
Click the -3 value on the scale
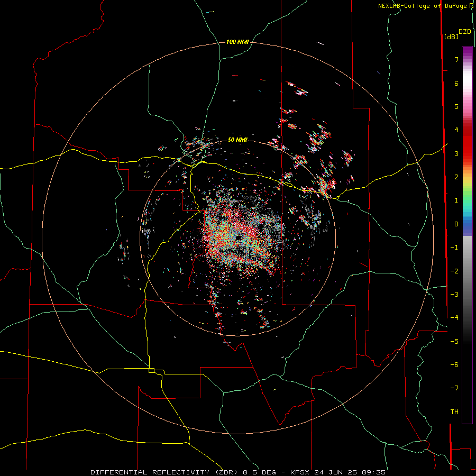(x=454, y=295)
